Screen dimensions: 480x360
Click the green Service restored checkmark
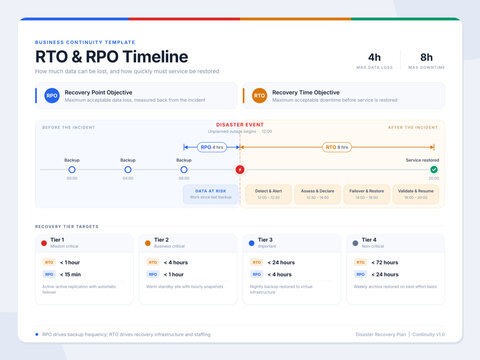pos(434,170)
